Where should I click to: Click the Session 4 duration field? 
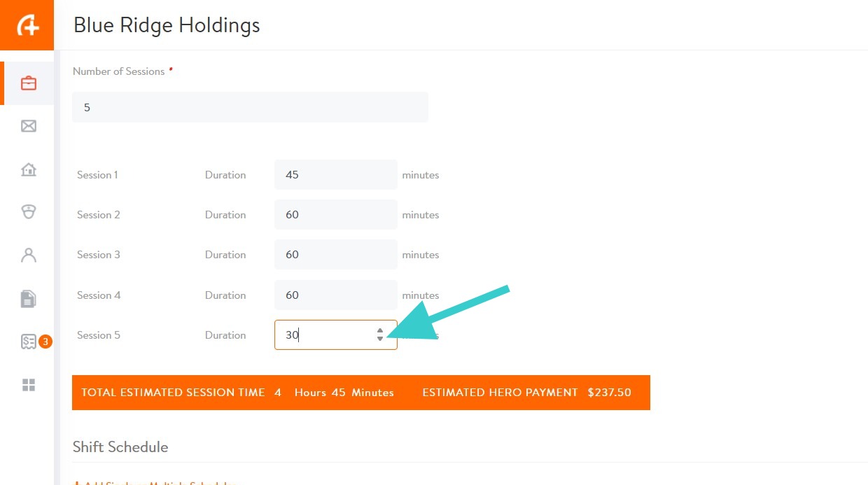pos(335,295)
